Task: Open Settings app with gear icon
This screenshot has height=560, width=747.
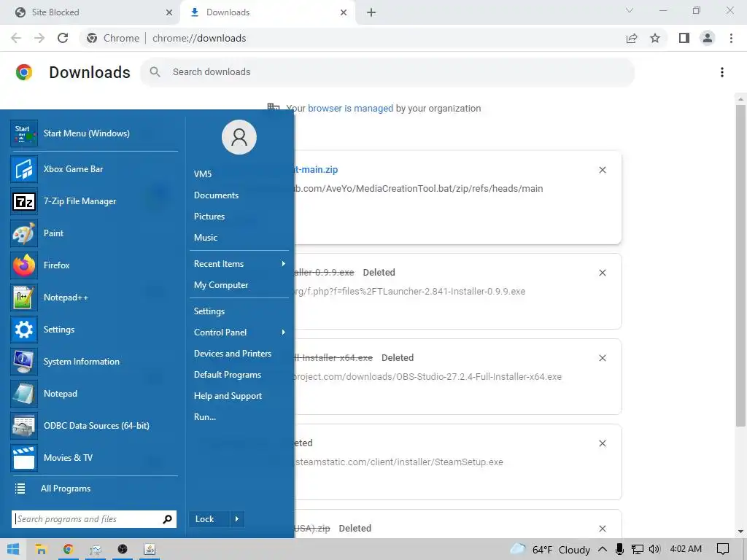Action: (x=94, y=330)
